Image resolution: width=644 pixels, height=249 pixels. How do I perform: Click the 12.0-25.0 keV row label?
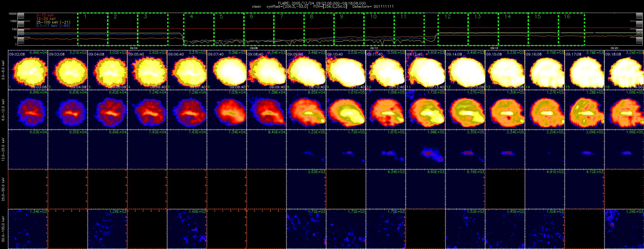pos(3,149)
